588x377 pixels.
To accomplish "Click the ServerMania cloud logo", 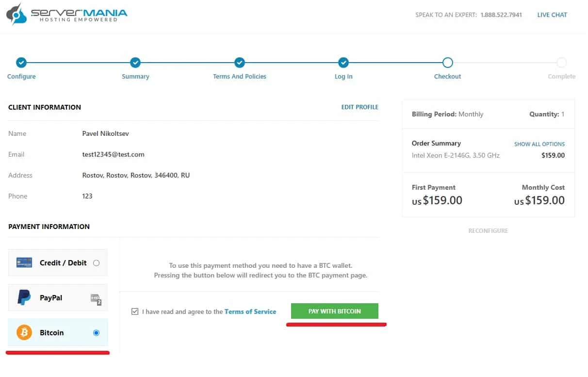I will pos(16,14).
